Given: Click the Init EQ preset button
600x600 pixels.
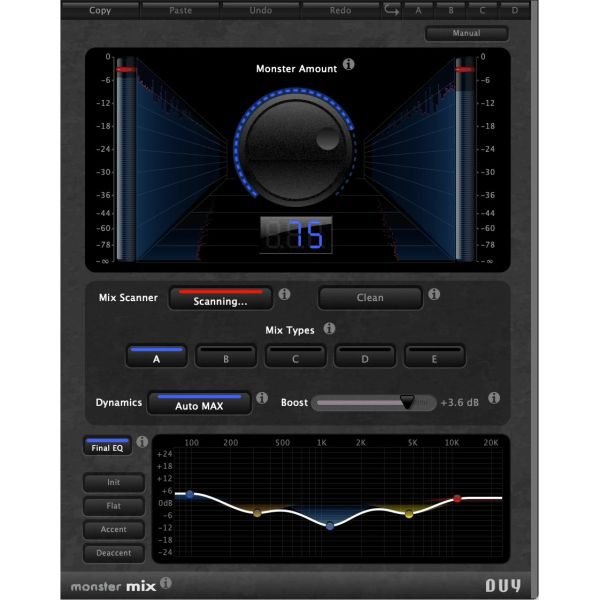Looking at the screenshot, I should click(114, 483).
